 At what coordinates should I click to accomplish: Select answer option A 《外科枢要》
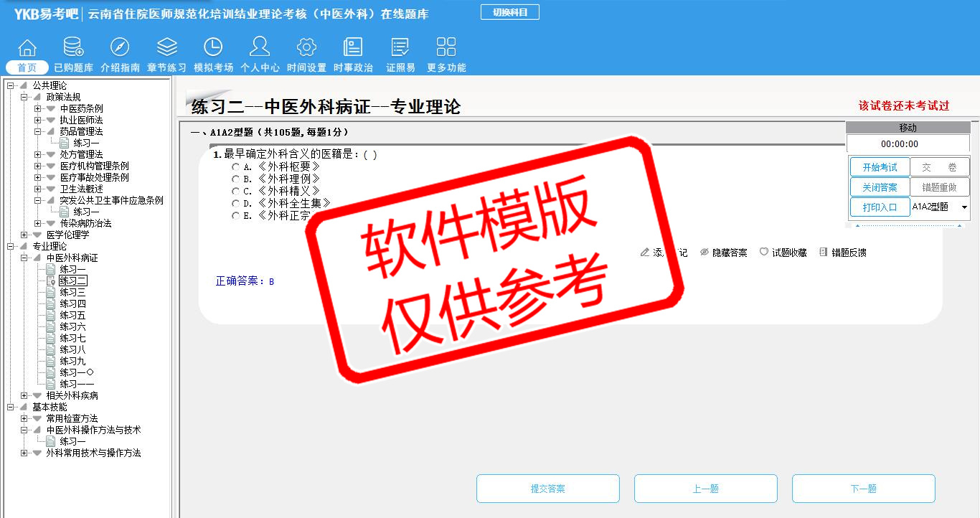coord(235,167)
